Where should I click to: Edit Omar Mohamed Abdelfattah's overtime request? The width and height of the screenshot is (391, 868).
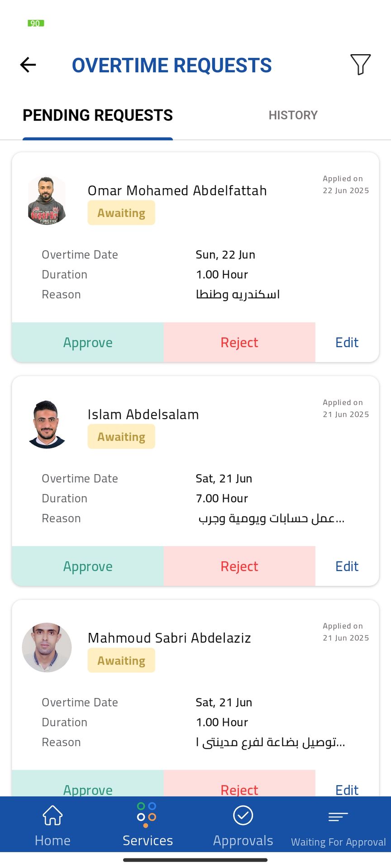[347, 342]
